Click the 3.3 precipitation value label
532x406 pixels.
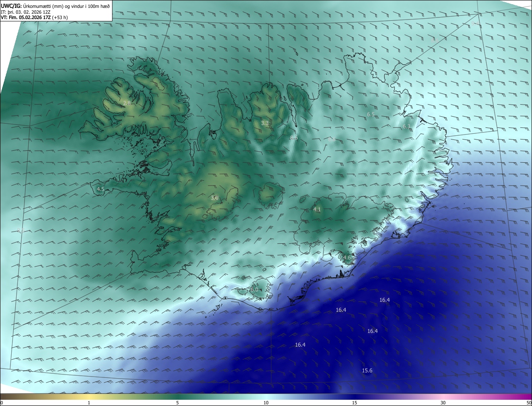tap(265, 123)
